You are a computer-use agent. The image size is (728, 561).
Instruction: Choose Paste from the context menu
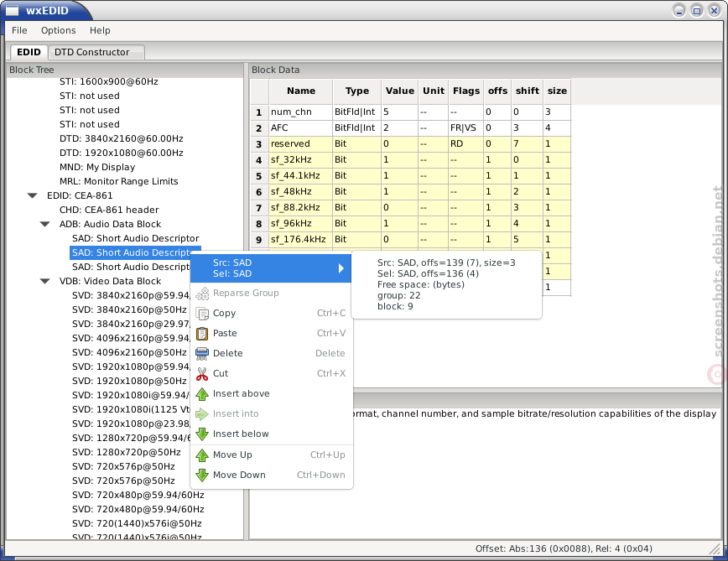point(271,333)
